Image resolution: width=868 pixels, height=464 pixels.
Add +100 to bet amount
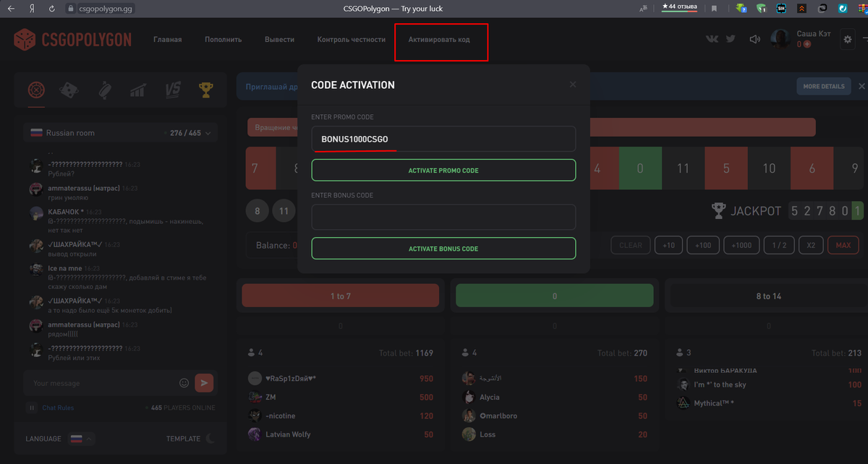(x=702, y=245)
